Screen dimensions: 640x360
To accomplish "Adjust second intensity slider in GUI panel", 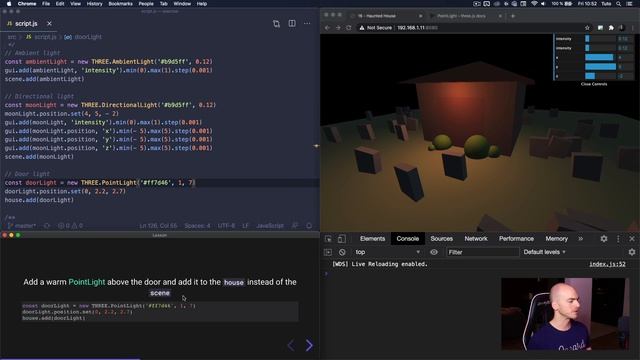I will click(x=600, y=48).
